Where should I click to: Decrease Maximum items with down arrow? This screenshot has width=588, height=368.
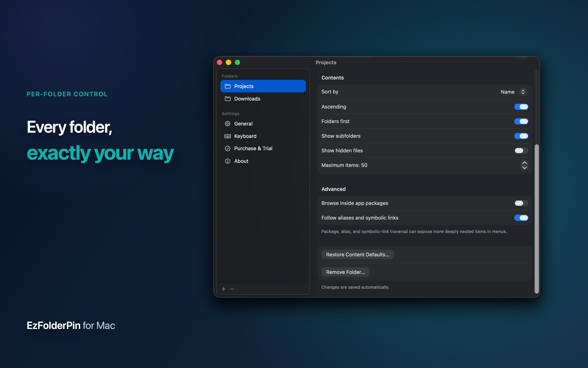click(x=524, y=168)
